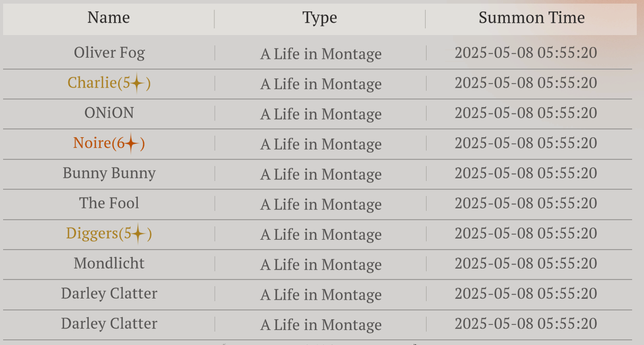The image size is (644, 345).
Task: Select the Type column header
Action: [320, 18]
